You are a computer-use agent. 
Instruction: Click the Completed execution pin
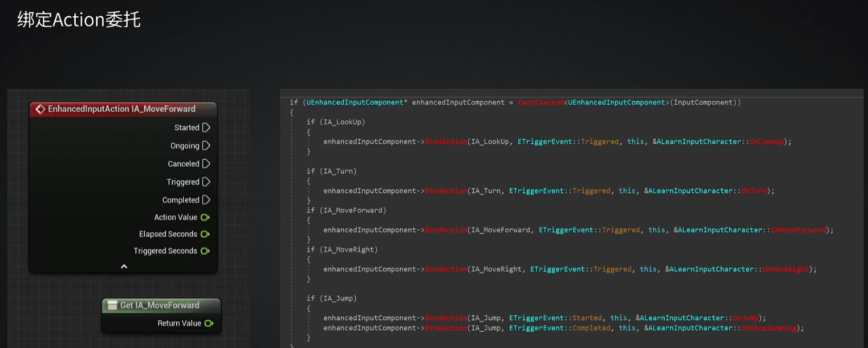[206, 200]
